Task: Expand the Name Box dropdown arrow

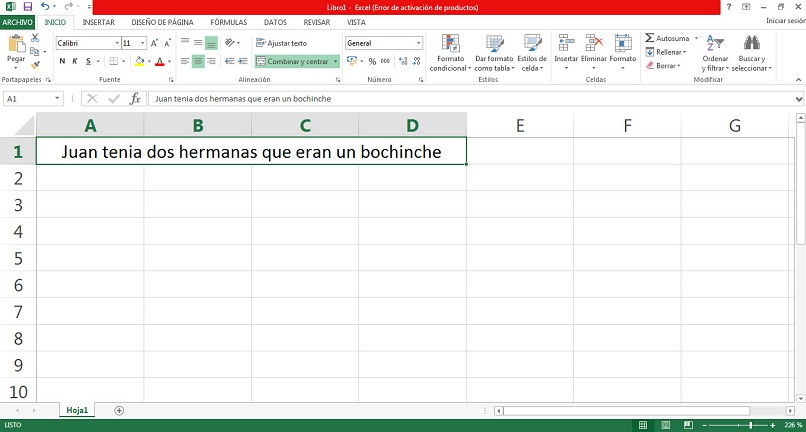Action: point(58,99)
